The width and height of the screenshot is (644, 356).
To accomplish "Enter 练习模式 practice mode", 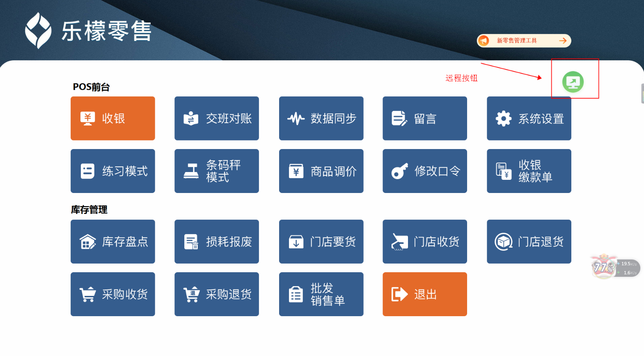I will point(112,171).
